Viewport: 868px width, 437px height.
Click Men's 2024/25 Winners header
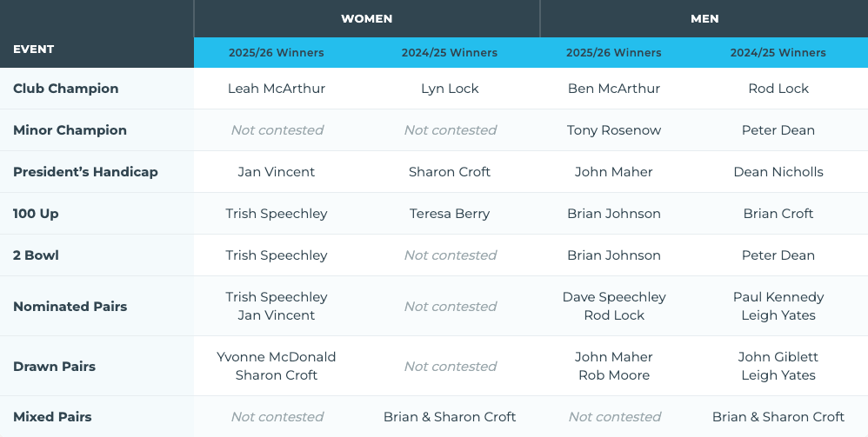778,52
